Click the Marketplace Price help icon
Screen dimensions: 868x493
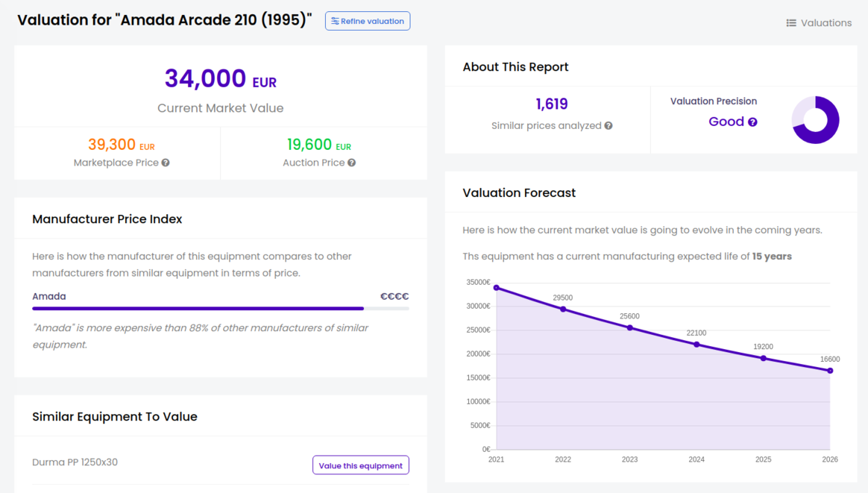166,163
